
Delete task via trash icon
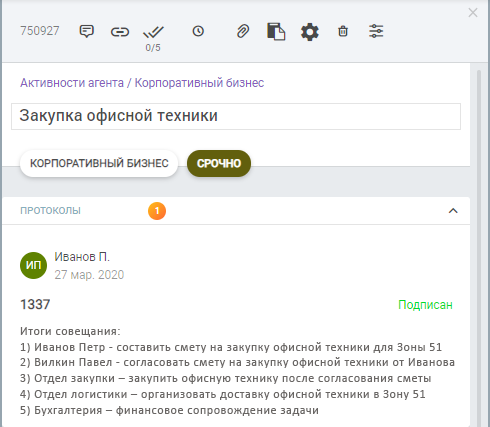point(343,31)
